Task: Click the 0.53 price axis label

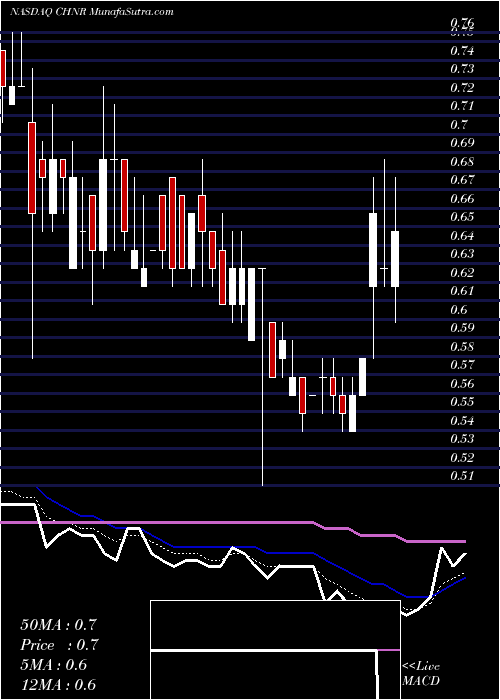Action: (x=462, y=439)
